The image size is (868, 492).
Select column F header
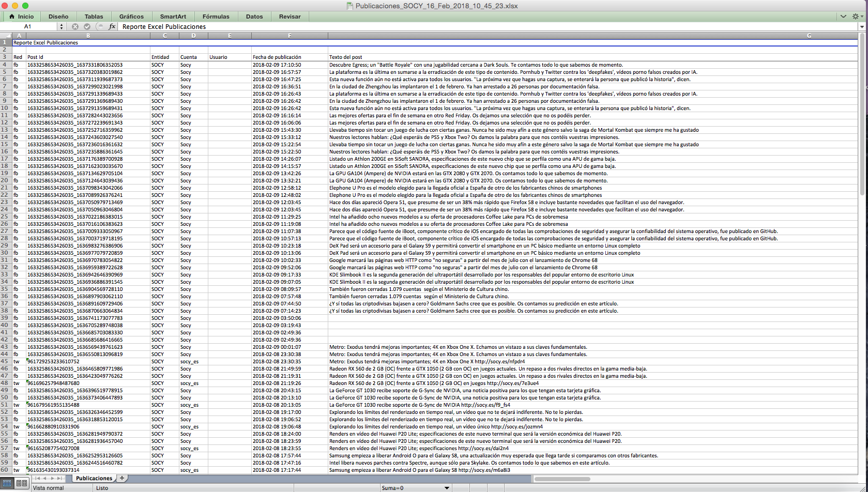(290, 36)
